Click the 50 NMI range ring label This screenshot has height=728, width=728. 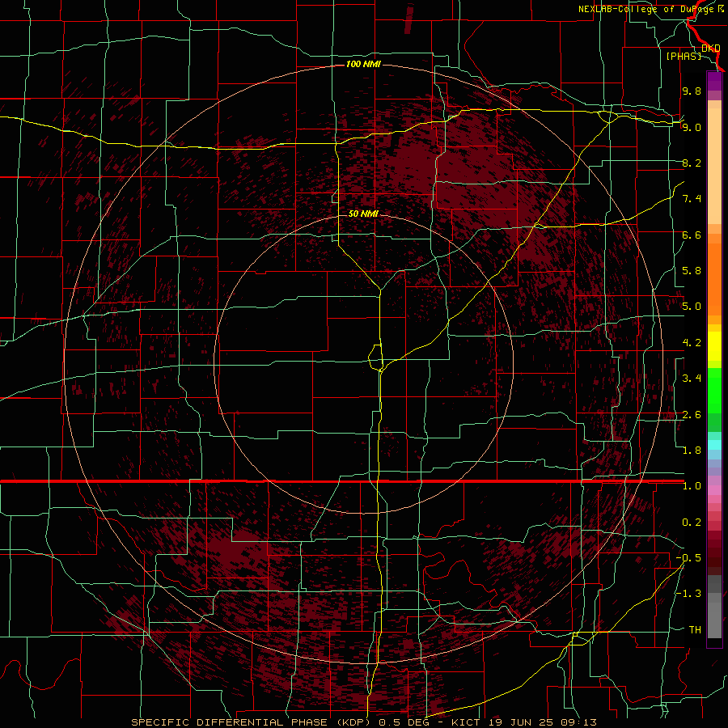click(x=363, y=214)
